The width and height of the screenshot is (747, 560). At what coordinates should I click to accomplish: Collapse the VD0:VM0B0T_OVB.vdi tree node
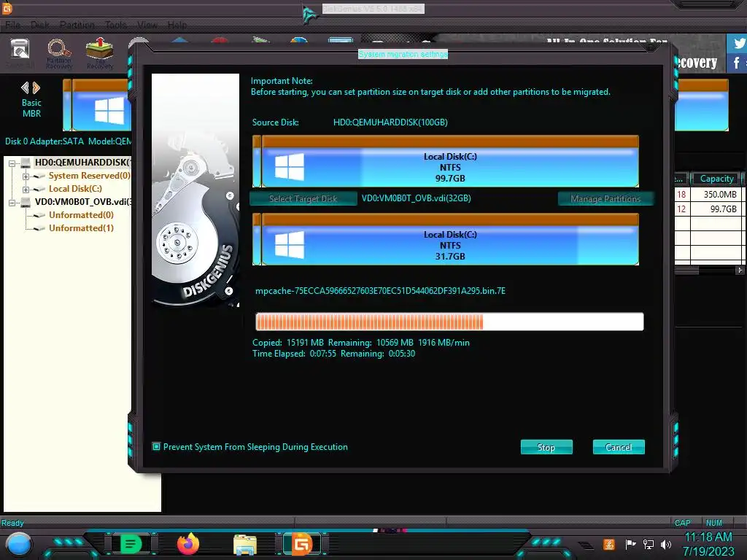click(12, 203)
